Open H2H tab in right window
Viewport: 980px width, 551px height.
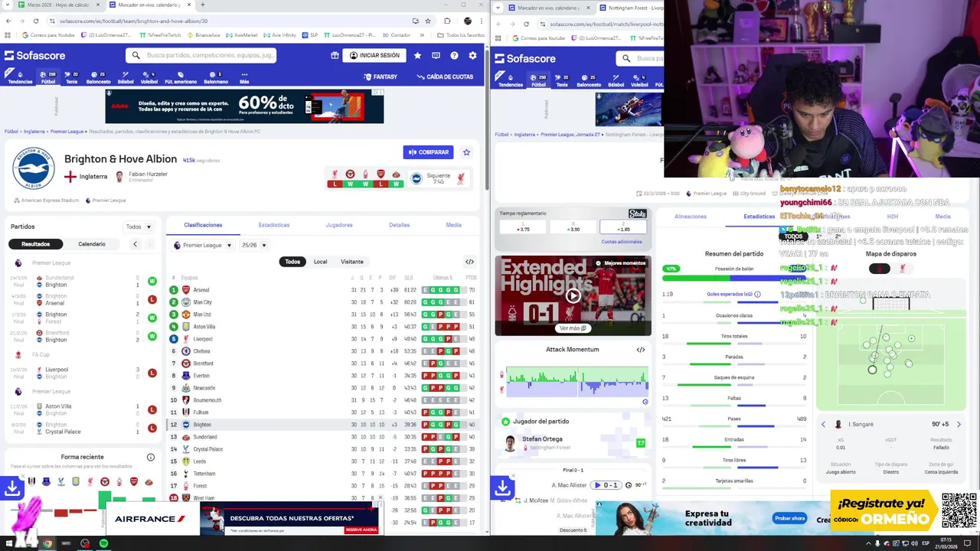892,217
